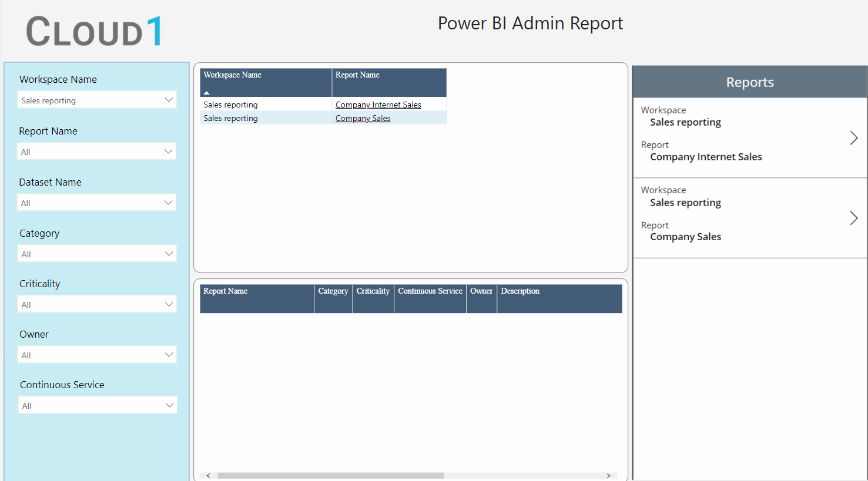This screenshot has width=868, height=481.
Task: Click the Dataset Name filter label
Action: pos(50,182)
